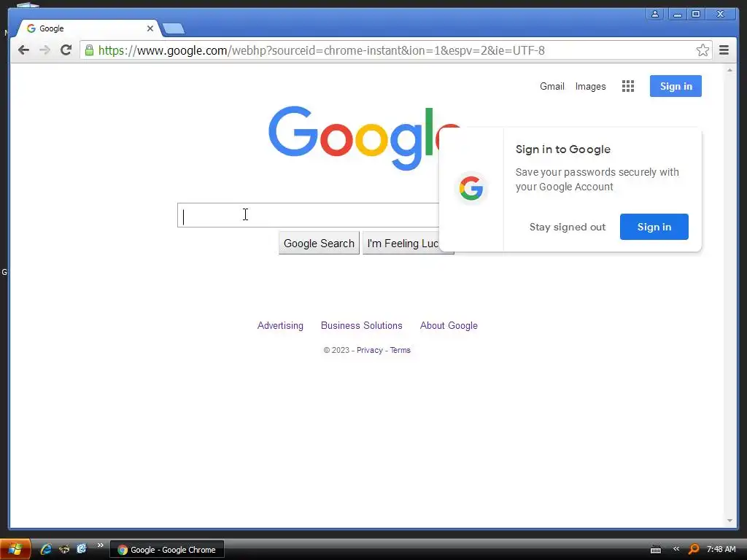This screenshot has width=747, height=560.
Task: Open a new tab with the new-tab button
Action: pos(174,29)
